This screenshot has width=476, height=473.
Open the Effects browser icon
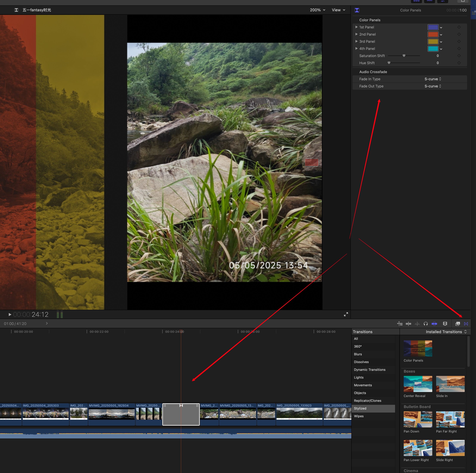tap(458, 324)
